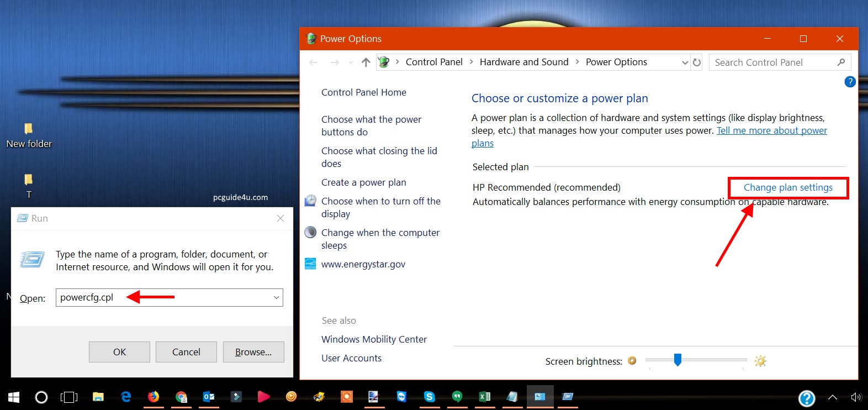Click Change plan settings link
This screenshot has width=868, height=410.
[x=788, y=187]
